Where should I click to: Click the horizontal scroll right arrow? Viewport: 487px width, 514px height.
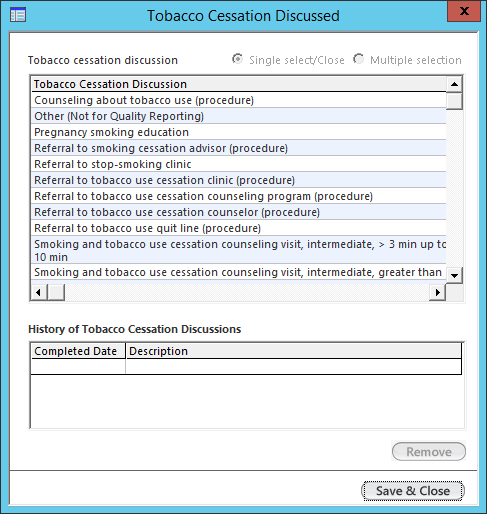(437, 293)
